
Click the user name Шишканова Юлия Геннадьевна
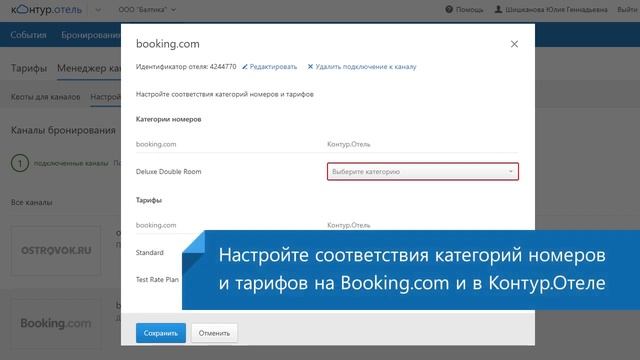[556, 9]
